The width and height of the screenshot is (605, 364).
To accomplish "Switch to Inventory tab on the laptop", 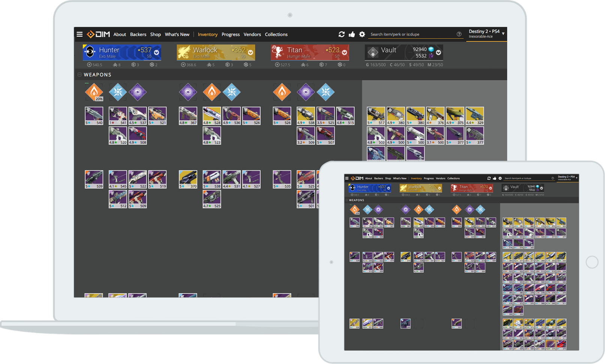I will [208, 34].
